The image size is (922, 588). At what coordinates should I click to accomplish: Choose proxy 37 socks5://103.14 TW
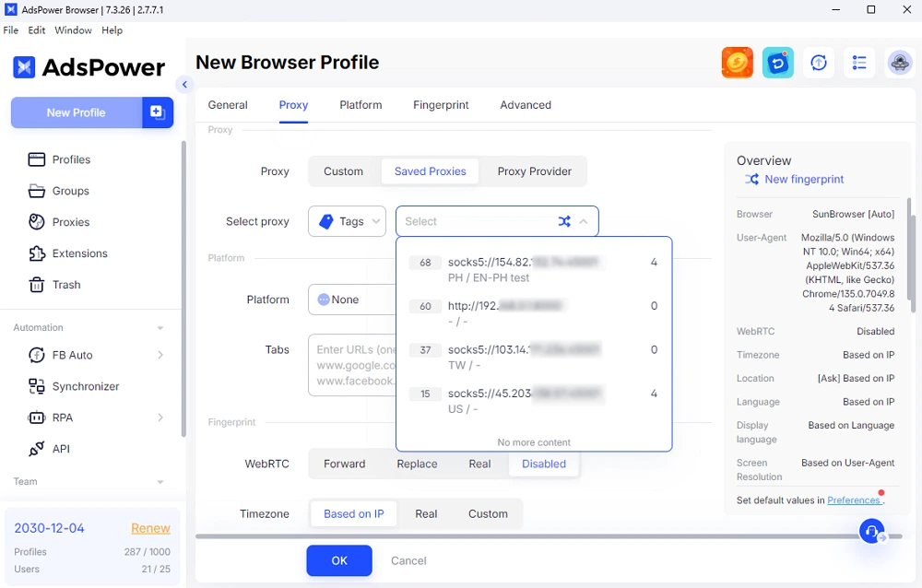coord(534,357)
